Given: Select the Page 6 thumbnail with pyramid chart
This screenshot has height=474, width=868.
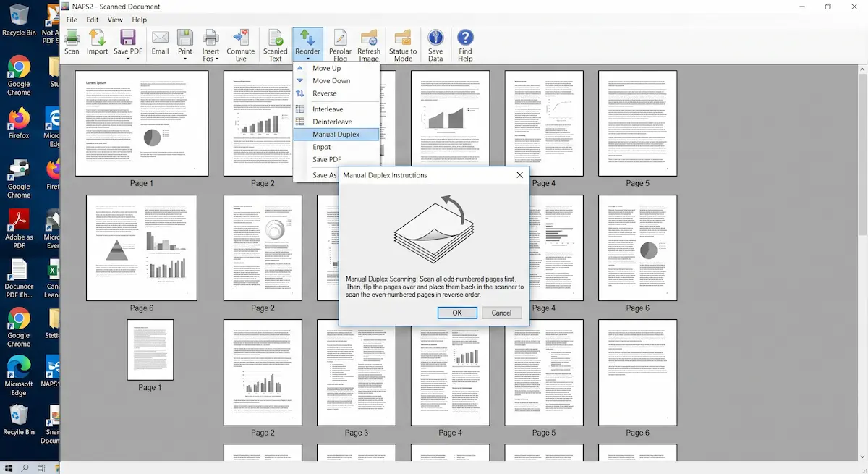Looking at the screenshot, I should coord(141,247).
